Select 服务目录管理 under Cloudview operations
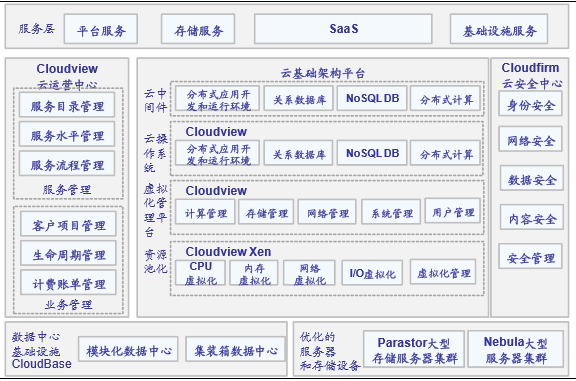 67,105
